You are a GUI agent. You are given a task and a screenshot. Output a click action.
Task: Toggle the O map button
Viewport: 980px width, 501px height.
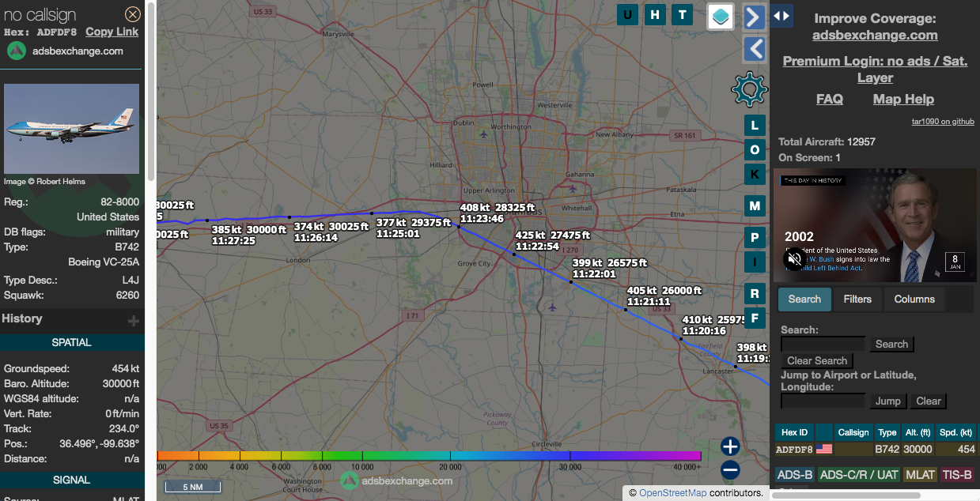point(755,150)
